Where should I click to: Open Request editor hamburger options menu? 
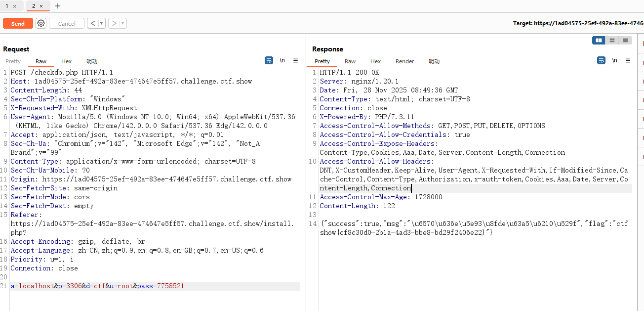click(296, 60)
